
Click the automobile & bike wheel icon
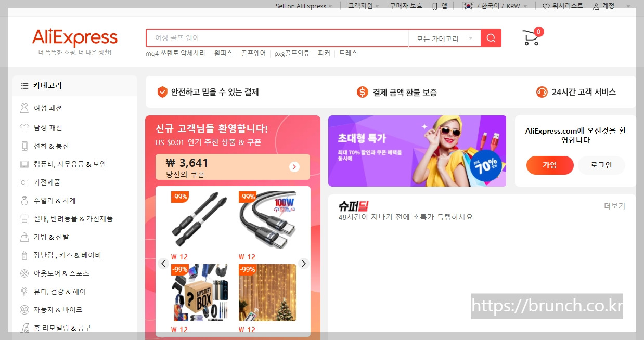tap(24, 310)
